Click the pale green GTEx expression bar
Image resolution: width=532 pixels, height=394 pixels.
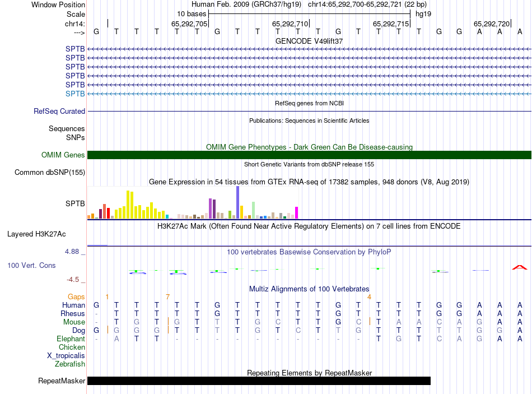[x=254, y=210]
